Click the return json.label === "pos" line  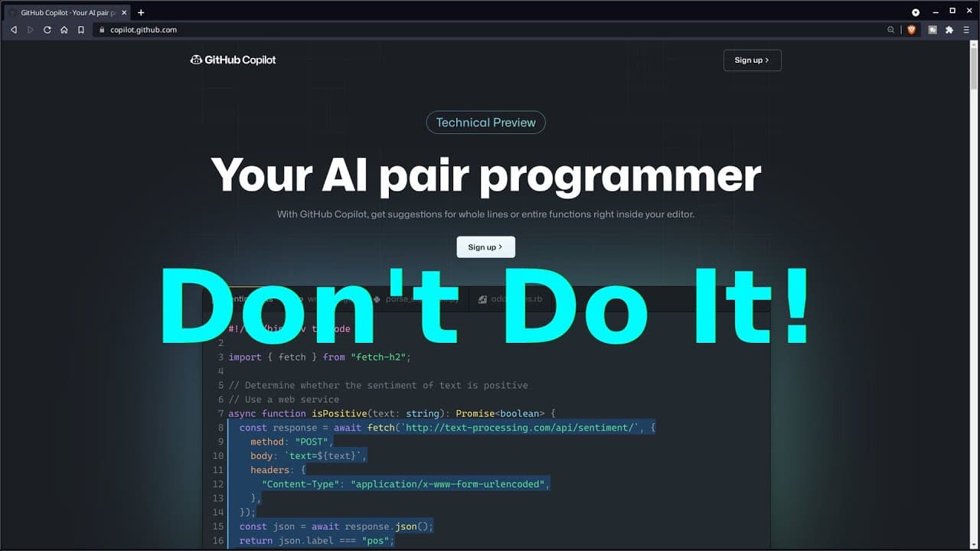[317, 541]
